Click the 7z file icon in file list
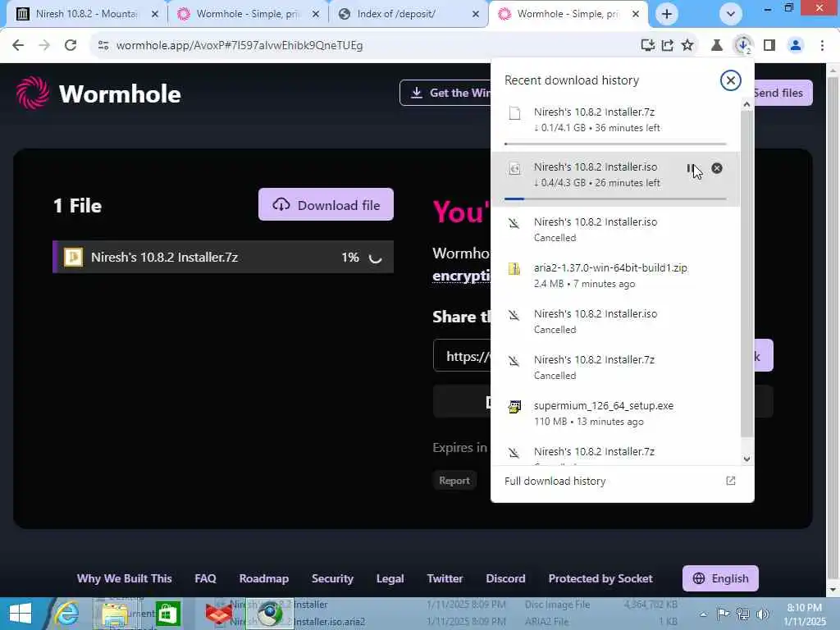840x630 pixels. pyautogui.click(x=73, y=257)
